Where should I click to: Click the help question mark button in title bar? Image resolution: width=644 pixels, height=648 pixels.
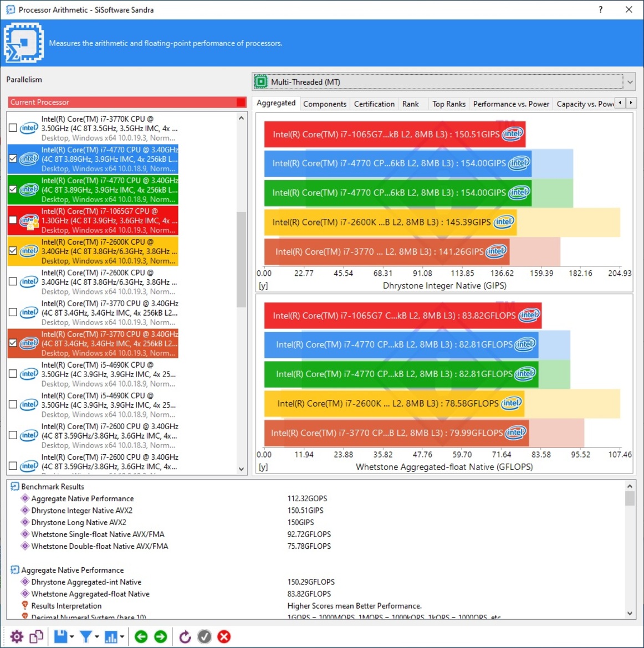point(601,9)
